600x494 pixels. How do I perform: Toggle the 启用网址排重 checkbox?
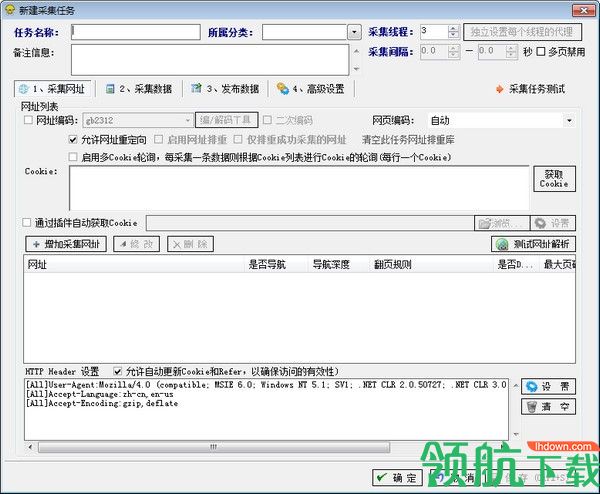point(158,140)
